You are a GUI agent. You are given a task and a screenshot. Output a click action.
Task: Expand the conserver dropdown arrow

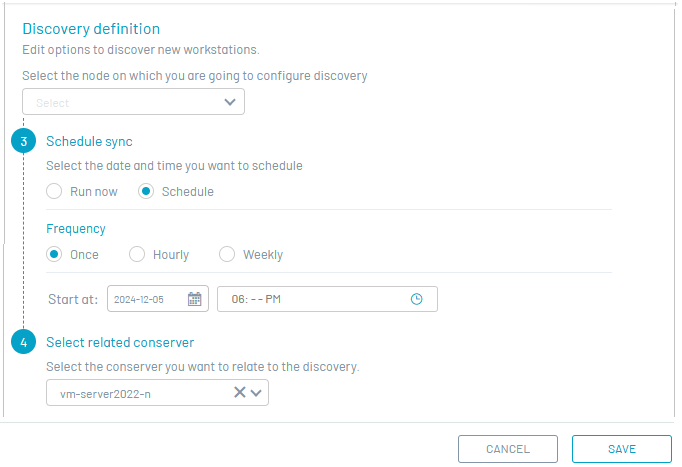(x=257, y=393)
